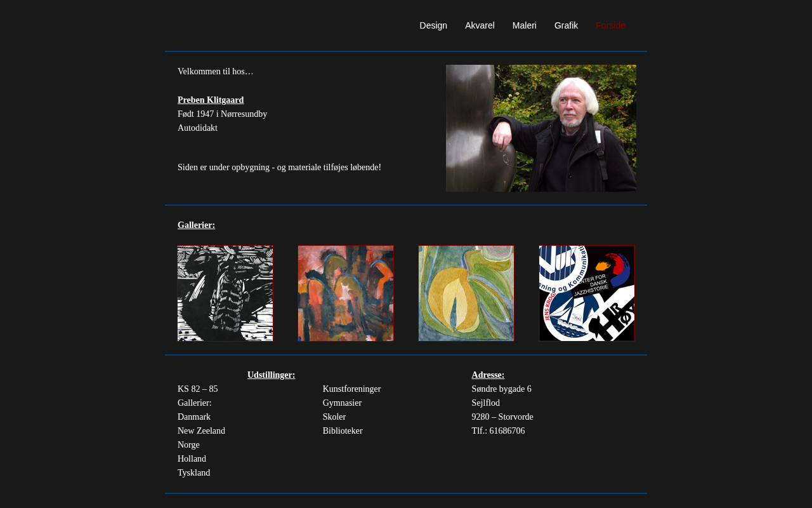View the orange abstract painting thumbnail

coord(346,293)
